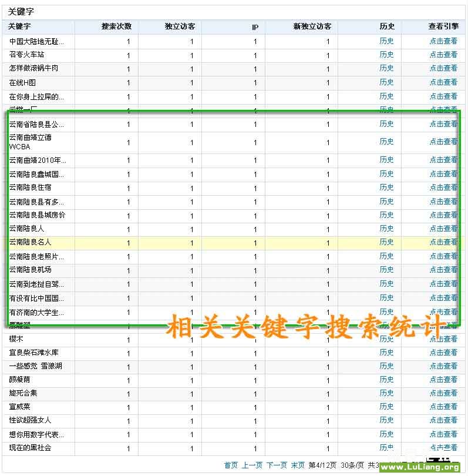468x476 pixels.
Task: Open 点击查看 for 现在的黑社会 row
Action: click(443, 448)
